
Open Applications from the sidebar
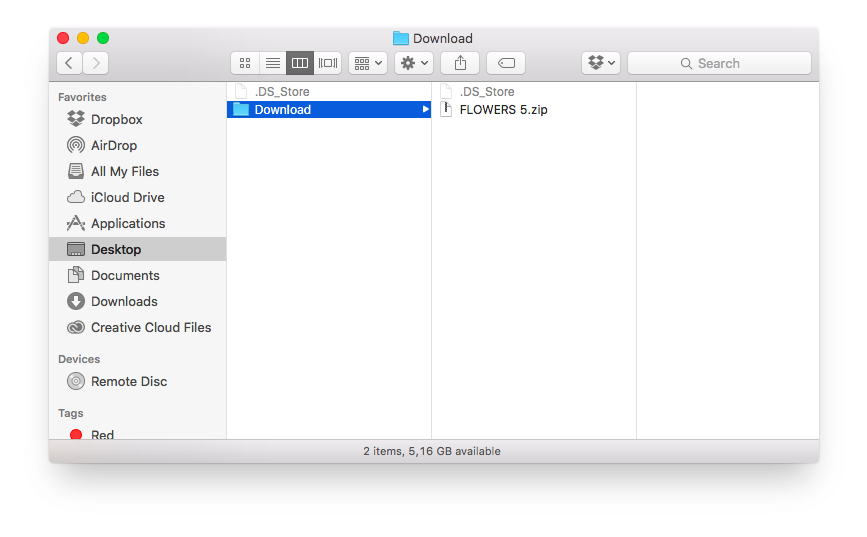(127, 223)
